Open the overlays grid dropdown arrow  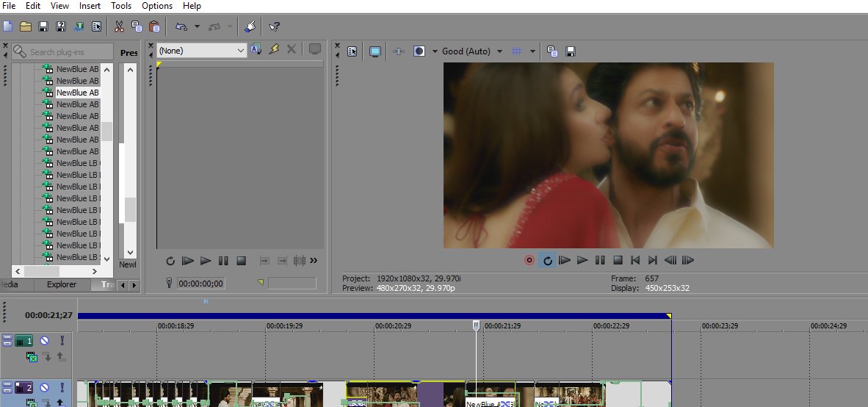[532, 51]
